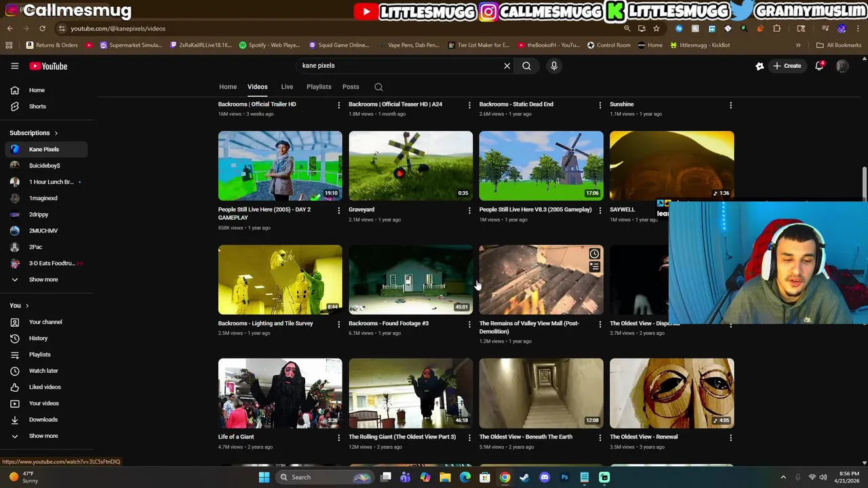This screenshot has width=868, height=488.
Task: Open Photoshop from the taskbar
Action: (x=564, y=477)
